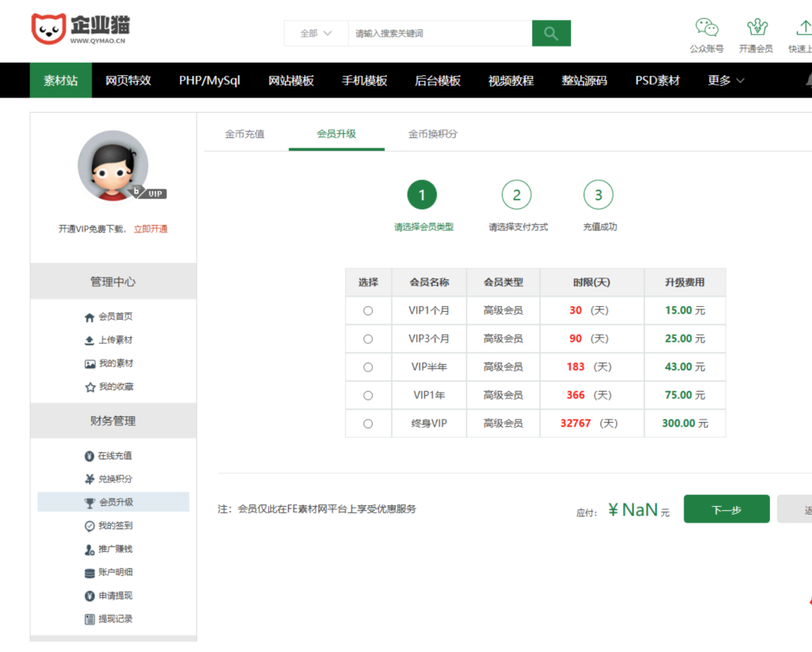Click step 2 请选择支付方式 indicator
This screenshot has width=812, height=652.
click(516, 194)
